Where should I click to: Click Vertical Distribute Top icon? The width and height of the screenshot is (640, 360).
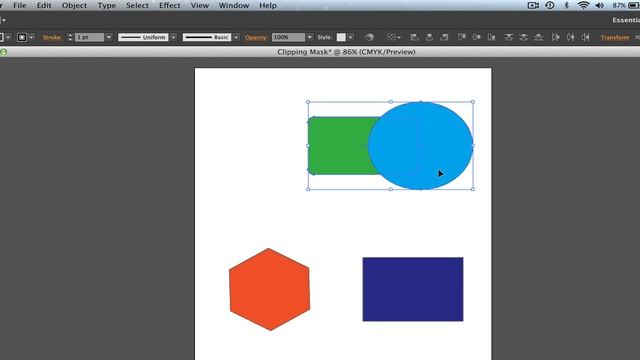click(509, 37)
